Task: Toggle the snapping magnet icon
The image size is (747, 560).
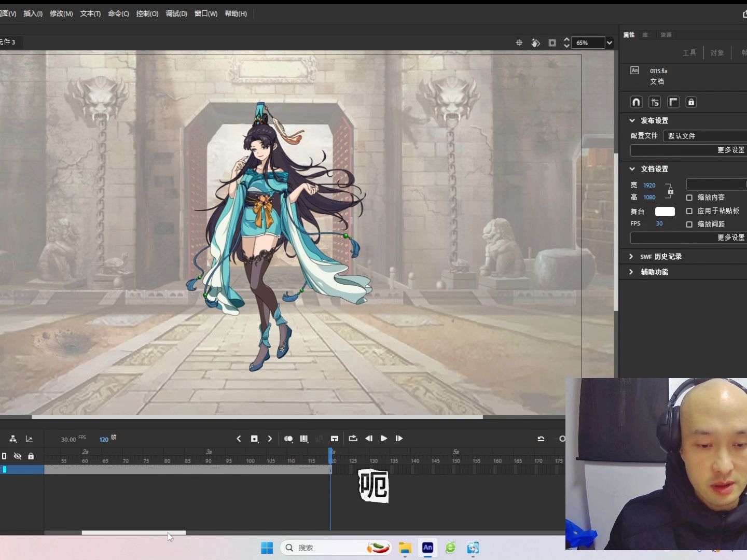Action: 637,102
